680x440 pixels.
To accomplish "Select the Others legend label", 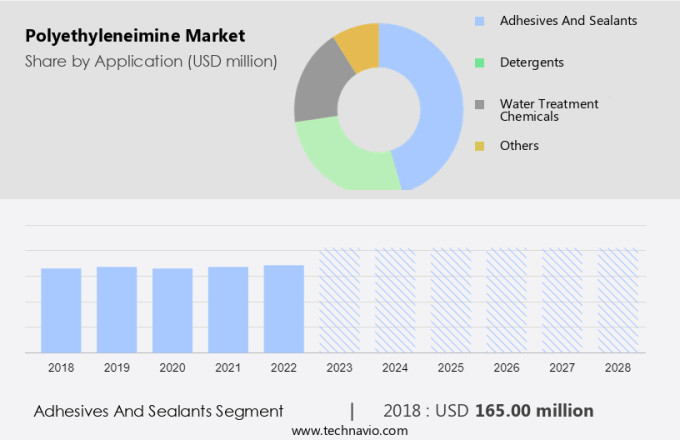I will point(519,146).
